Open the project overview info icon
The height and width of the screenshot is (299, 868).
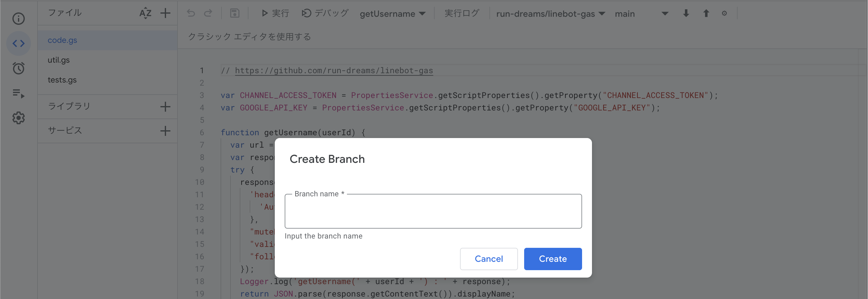(19, 19)
